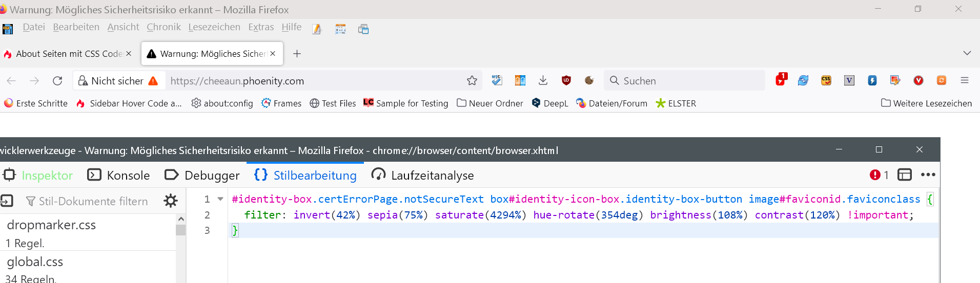Open style editor options gear icon
The height and width of the screenshot is (283, 980).
(x=170, y=201)
